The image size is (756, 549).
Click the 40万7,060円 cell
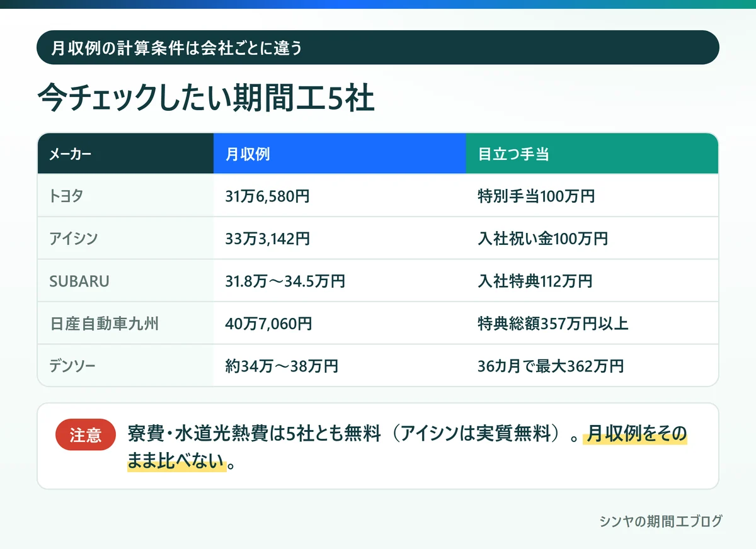[340, 324]
